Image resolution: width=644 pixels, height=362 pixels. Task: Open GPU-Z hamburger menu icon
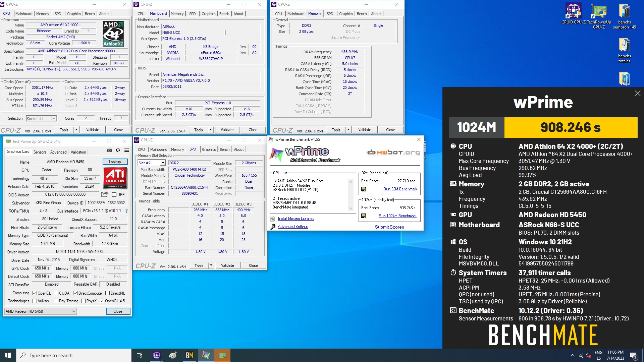click(126, 150)
